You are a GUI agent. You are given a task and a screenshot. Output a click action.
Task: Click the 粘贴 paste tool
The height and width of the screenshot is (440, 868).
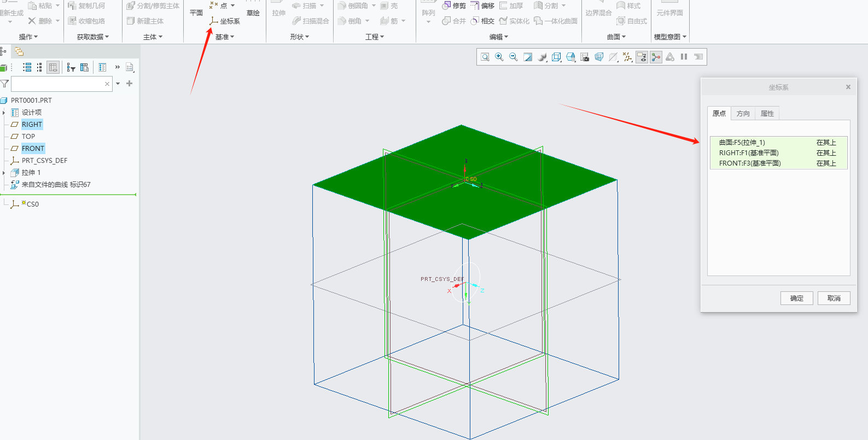coord(40,5)
